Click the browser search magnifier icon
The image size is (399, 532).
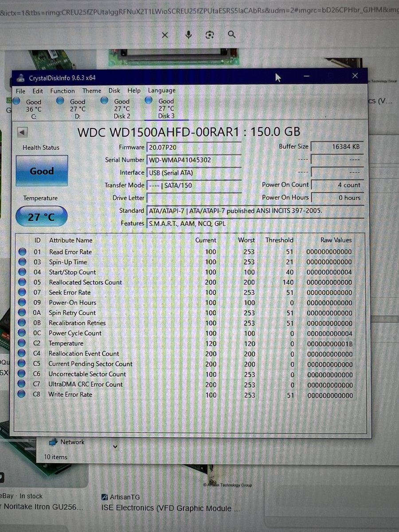(231, 35)
